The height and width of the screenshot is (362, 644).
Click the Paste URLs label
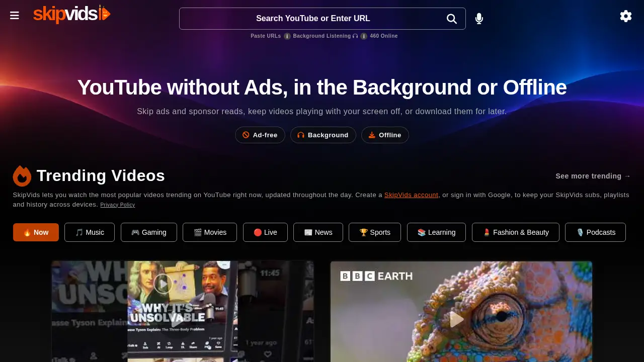pyautogui.click(x=266, y=36)
